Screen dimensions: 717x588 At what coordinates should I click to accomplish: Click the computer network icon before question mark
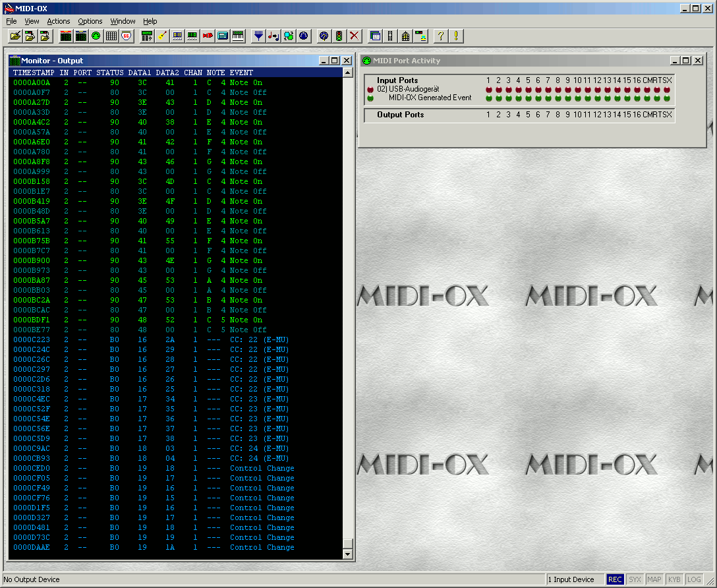(x=420, y=36)
